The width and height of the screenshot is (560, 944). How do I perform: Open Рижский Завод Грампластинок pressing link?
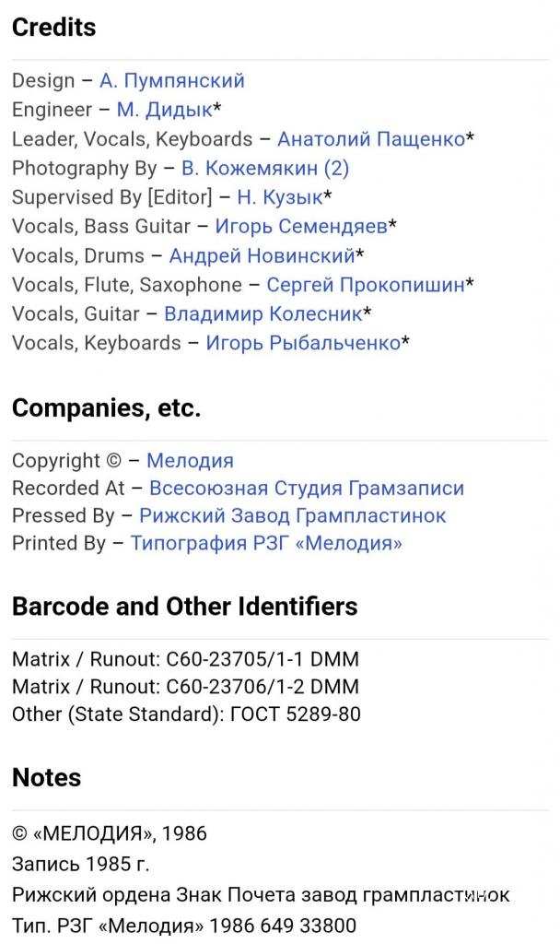(x=293, y=515)
